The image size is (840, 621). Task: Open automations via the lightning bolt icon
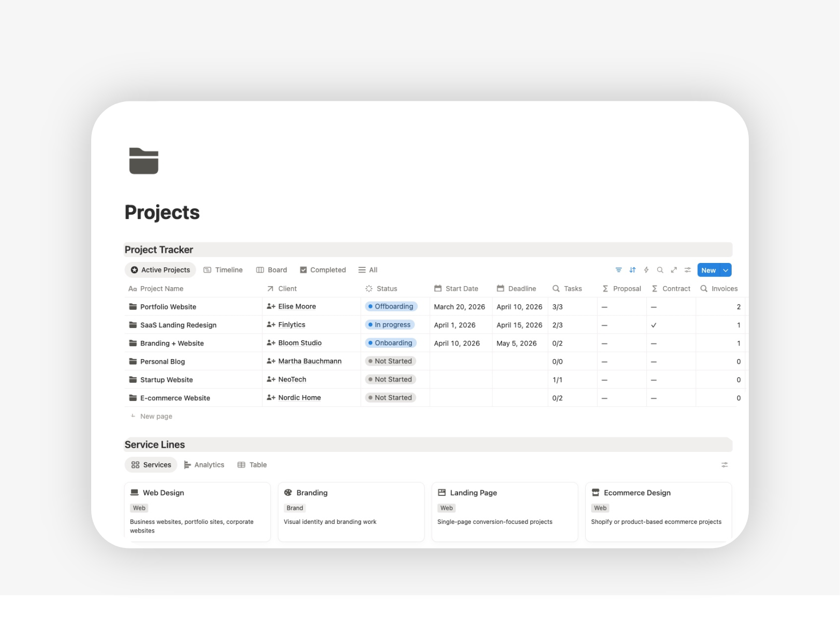pyautogui.click(x=646, y=270)
